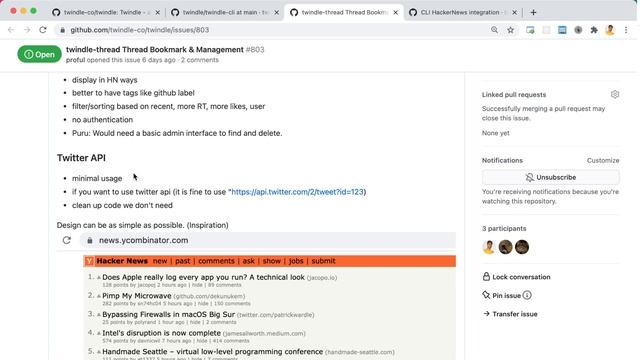Click 'display in HN ways' text

point(104,80)
